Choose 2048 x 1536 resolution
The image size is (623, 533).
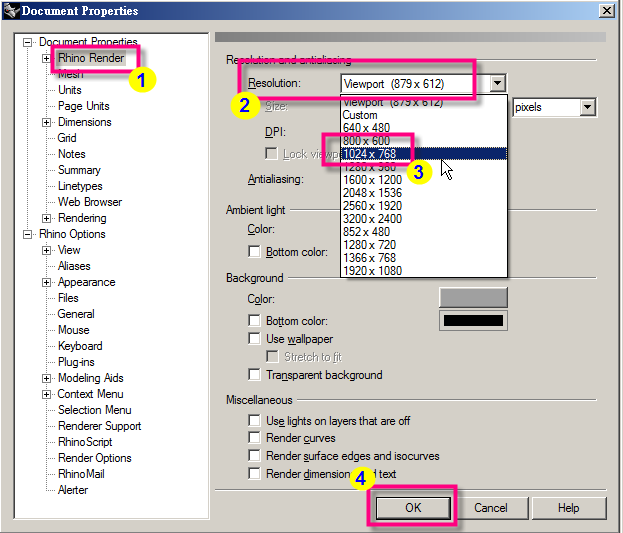click(x=424, y=193)
